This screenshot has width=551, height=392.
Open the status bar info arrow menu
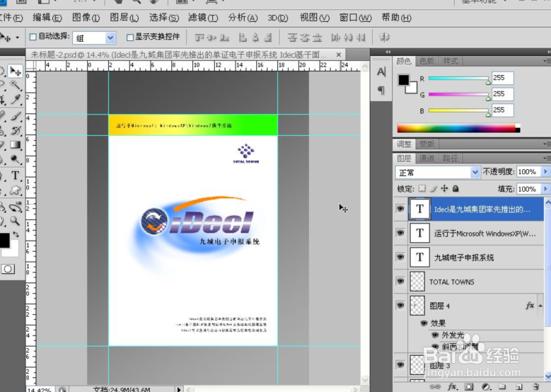pos(179,389)
